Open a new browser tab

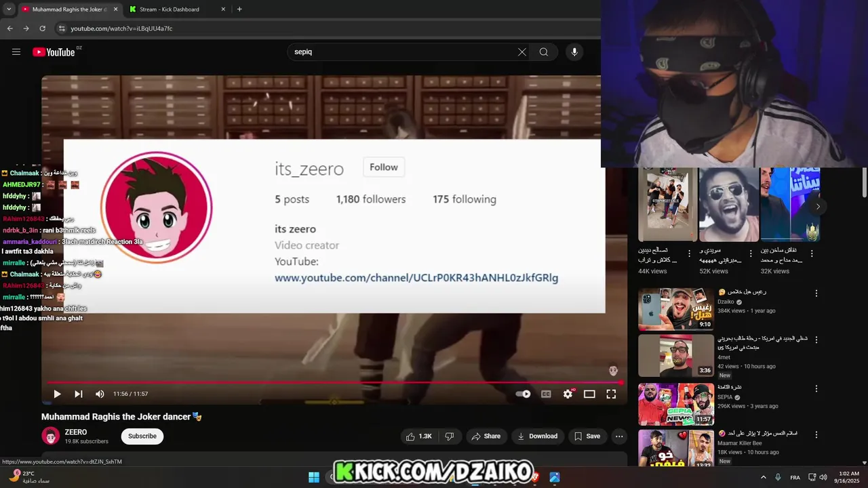click(x=239, y=9)
